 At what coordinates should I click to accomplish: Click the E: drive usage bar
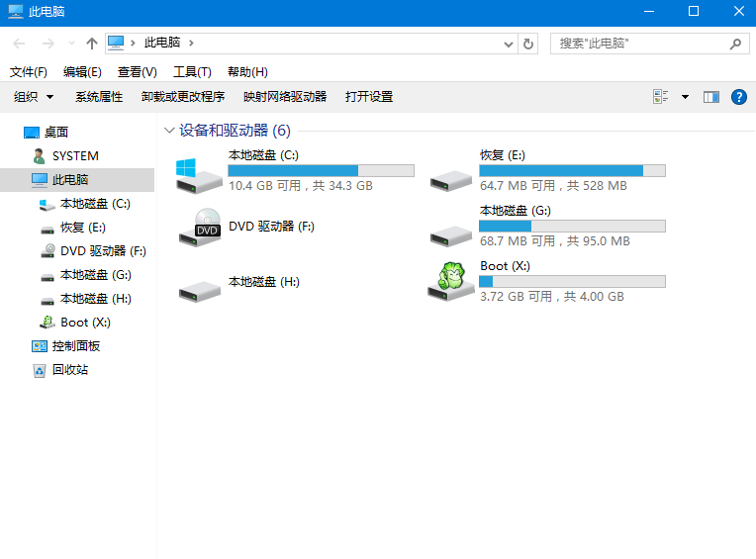(x=572, y=170)
